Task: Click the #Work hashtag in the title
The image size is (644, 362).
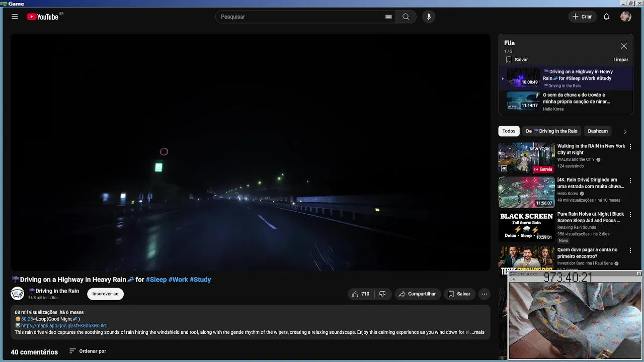Action: tap(178, 280)
